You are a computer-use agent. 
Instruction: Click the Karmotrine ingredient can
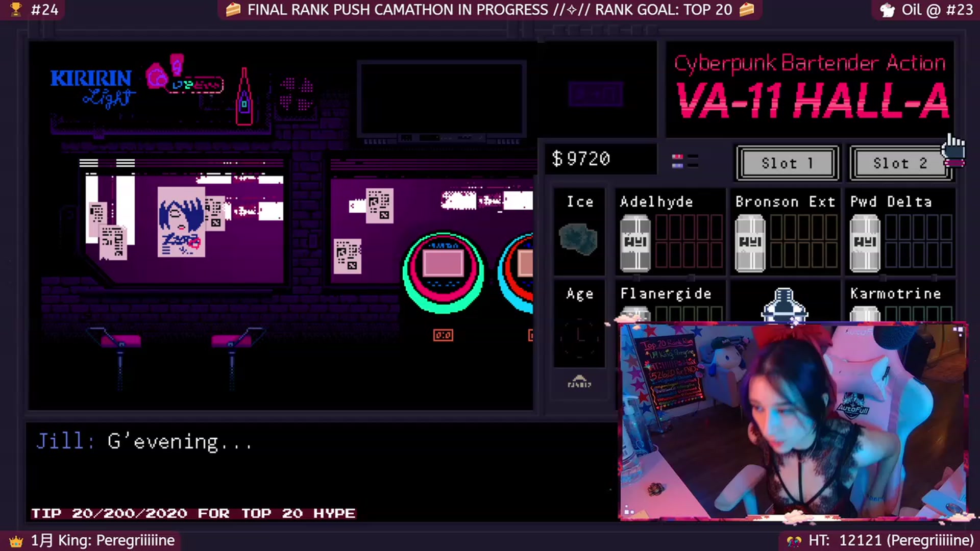tap(865, 313)
